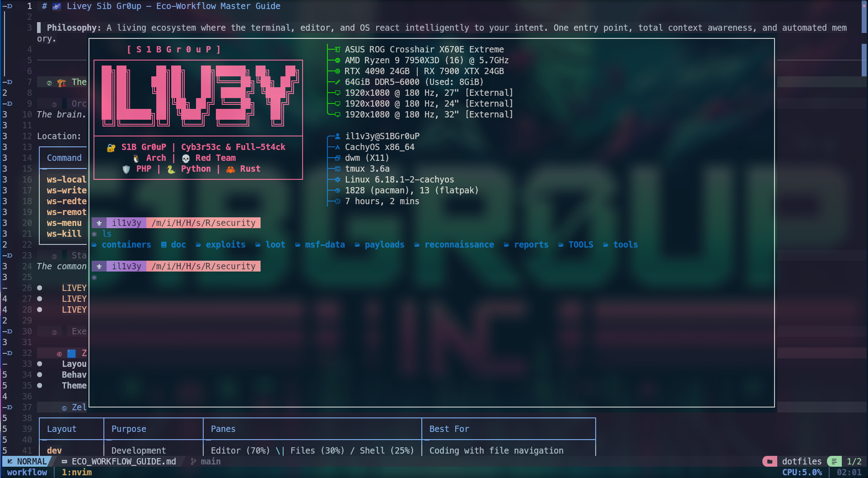Click the markdown icon before ECO_WORKFLOW_GUIDE.md
Screen dimensions: 868x478
coord(65,461)
